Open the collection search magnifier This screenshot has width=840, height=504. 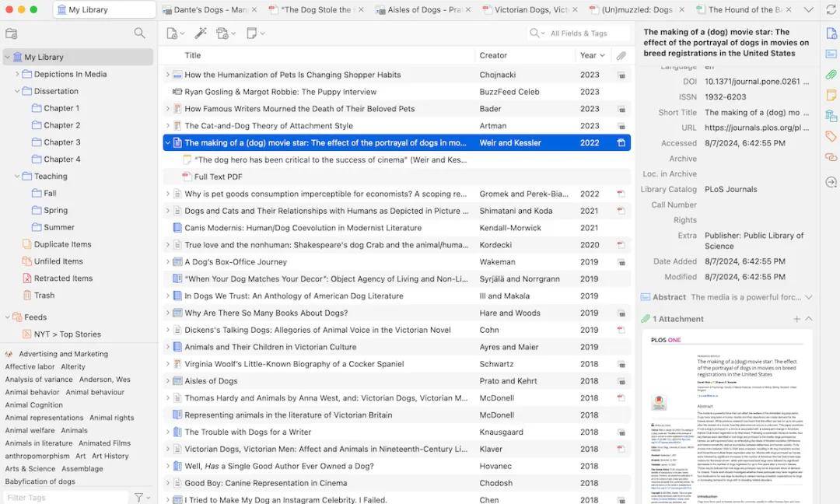[139, 33]
